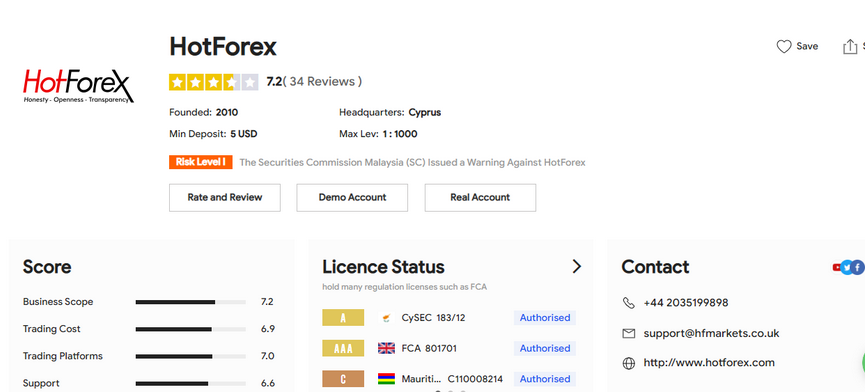Click the 'hold many regulation licenses' subtitle

[x=404, y=287]
